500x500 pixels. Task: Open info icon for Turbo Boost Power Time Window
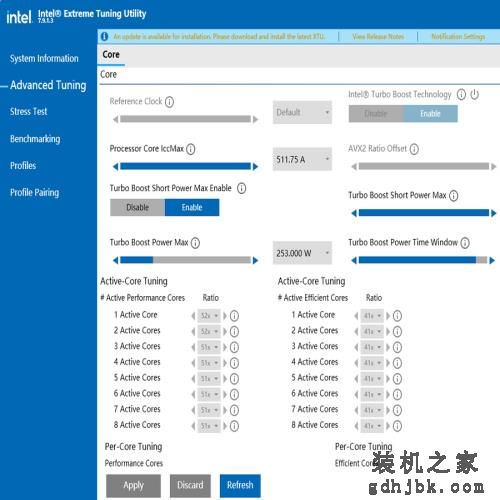[x=465, y=243]
